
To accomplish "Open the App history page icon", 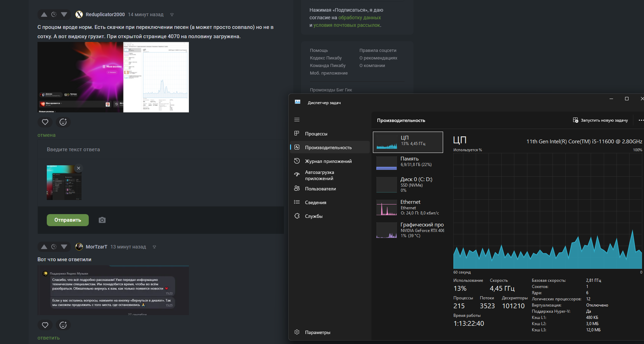I will (297, 161).
